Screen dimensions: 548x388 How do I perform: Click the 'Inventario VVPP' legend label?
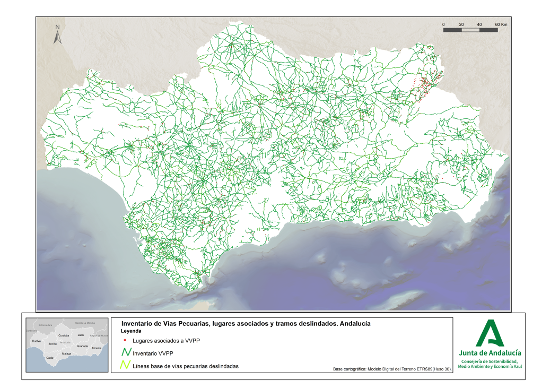tap(153, 354)
